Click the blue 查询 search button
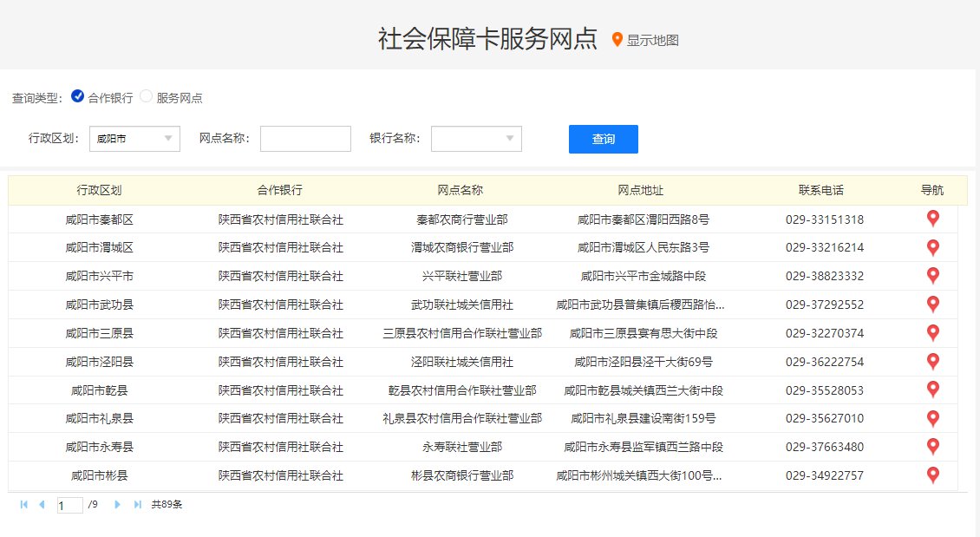Viewport: 980px width, 537px height. click(603, 139)
